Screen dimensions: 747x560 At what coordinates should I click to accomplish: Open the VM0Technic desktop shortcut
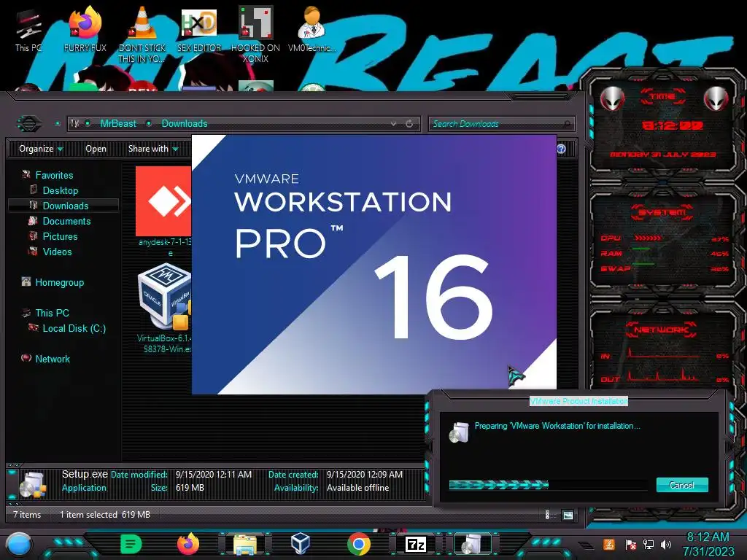click(311, 29)
